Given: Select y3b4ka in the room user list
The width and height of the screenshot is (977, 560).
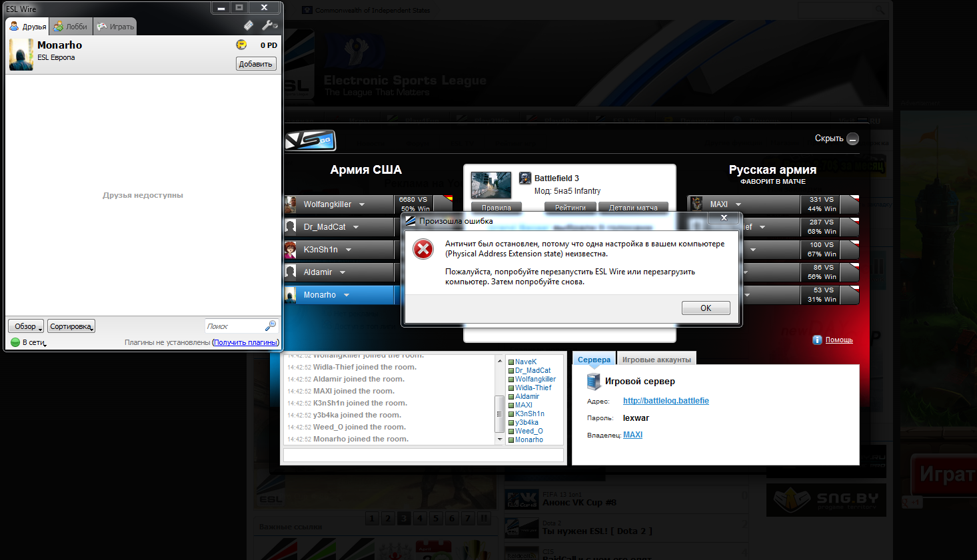Looking at the screenshot, I should 526,422.
